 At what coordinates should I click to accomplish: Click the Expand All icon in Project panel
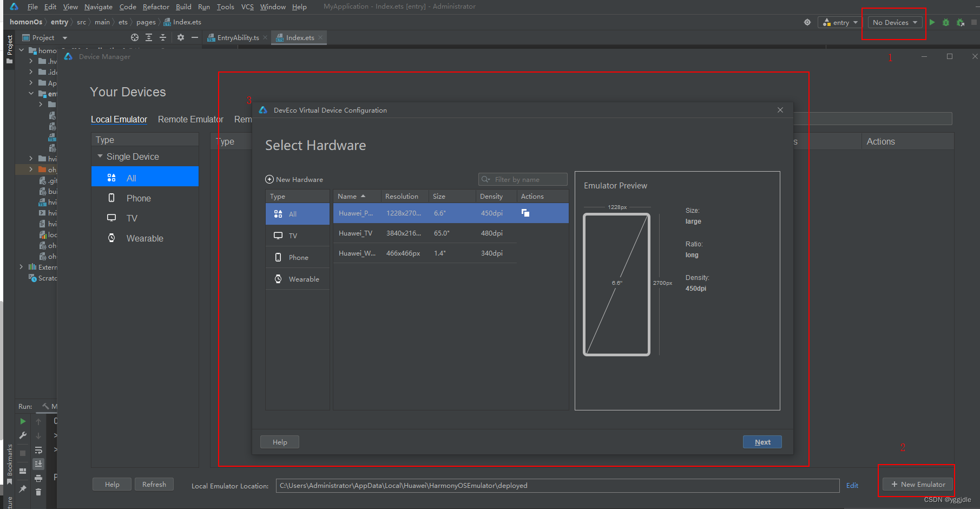[x=149, y=37]
